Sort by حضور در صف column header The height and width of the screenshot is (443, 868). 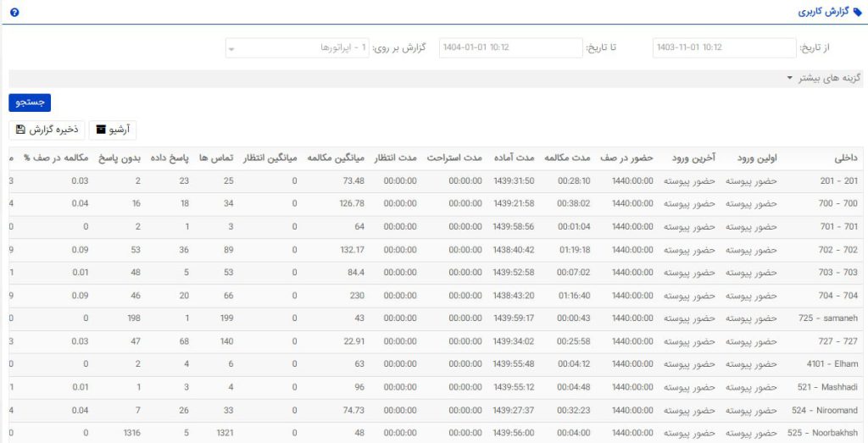(x=626, y=158)
